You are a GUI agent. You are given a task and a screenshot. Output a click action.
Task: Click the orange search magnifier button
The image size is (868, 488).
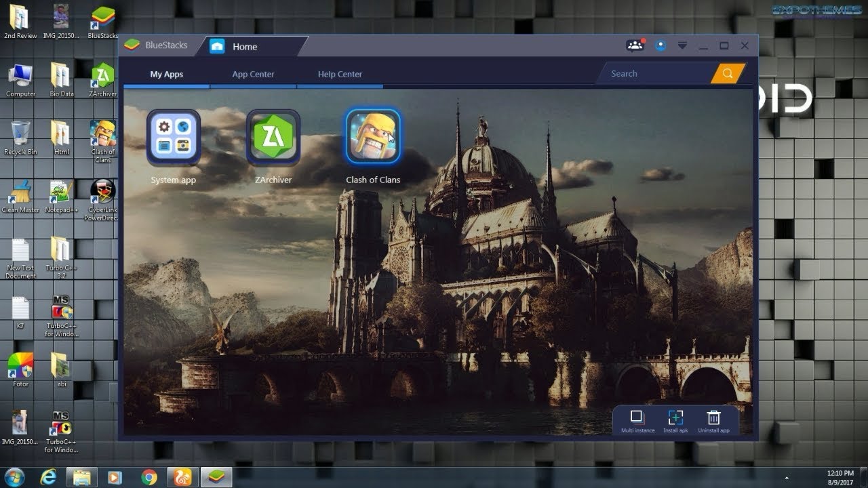coord(728,74)
